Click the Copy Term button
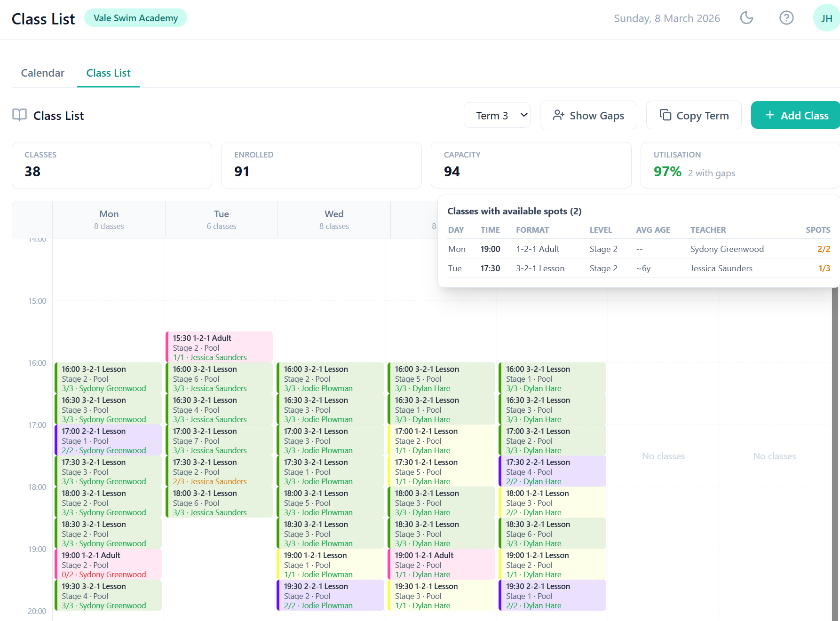Viewport: 840px width, 621px height. coord(694,115)
